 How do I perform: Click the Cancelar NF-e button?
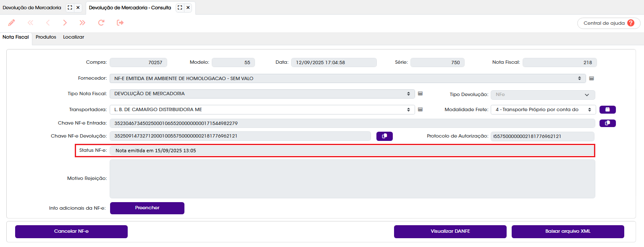71,231
